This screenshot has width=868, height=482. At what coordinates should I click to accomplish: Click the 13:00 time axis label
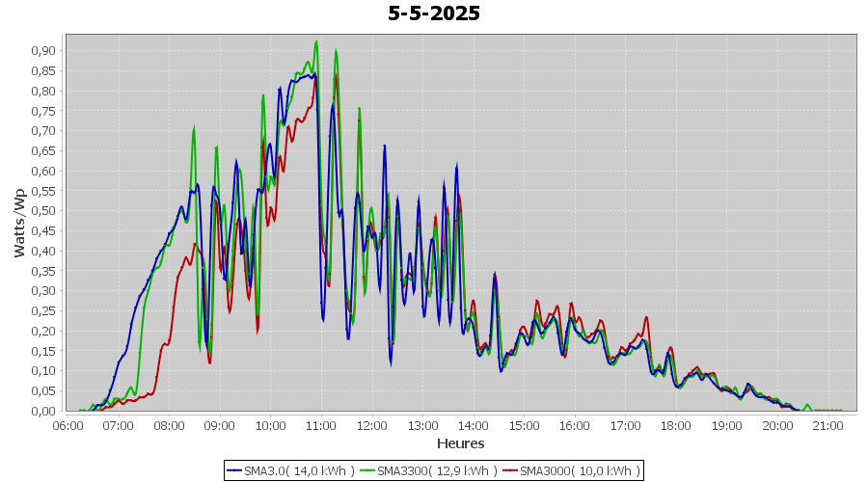(x=423, y=425)
